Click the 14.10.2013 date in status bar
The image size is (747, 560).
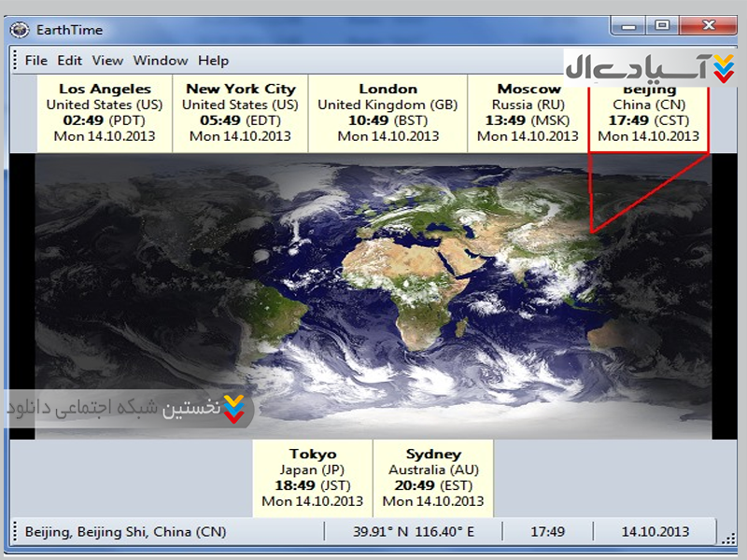click(x=655, y=532)
